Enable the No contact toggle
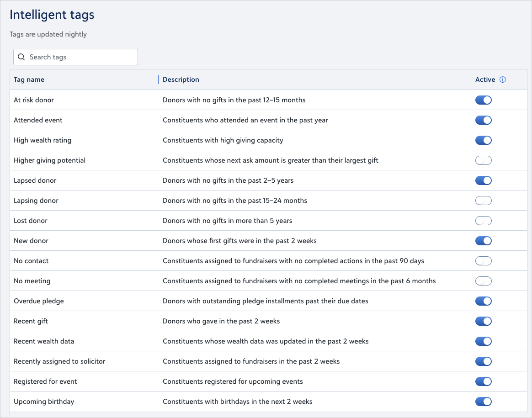Image resolution: width=532 pixels, height=418 pixels. 483,261
